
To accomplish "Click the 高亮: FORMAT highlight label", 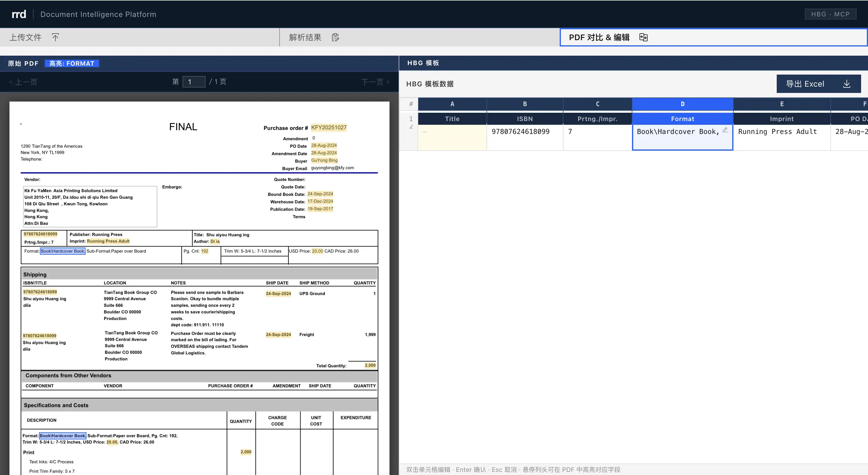I will click(x=72, y=64).
